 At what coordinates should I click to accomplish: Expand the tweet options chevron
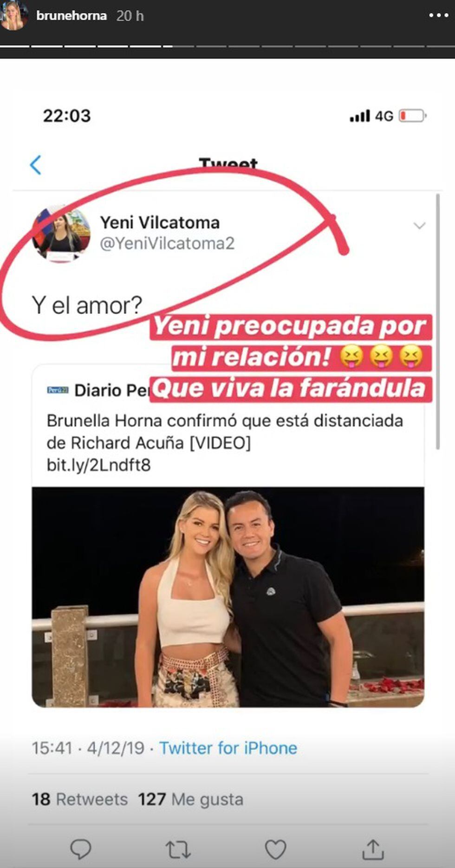419,226
